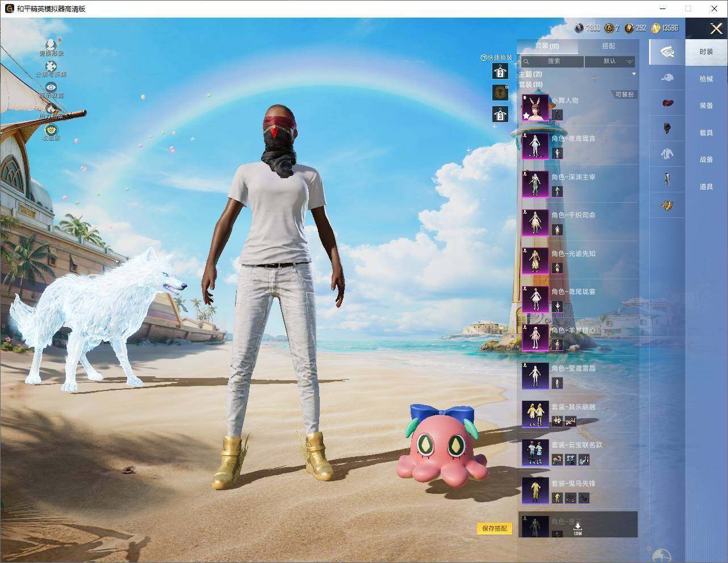The image size is (728, 563).
Task: Open the 载具 vehicles tab
Action: 706,133
